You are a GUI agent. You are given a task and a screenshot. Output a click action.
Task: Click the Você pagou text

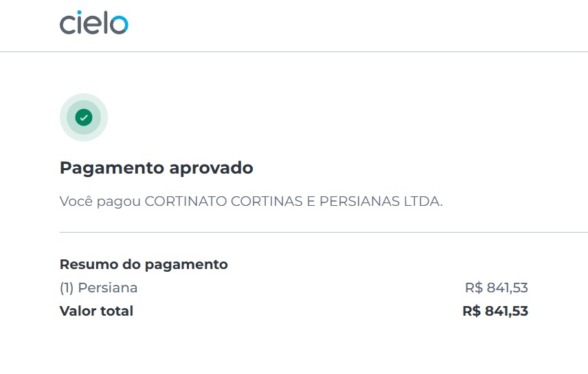[x=100, y=202]
